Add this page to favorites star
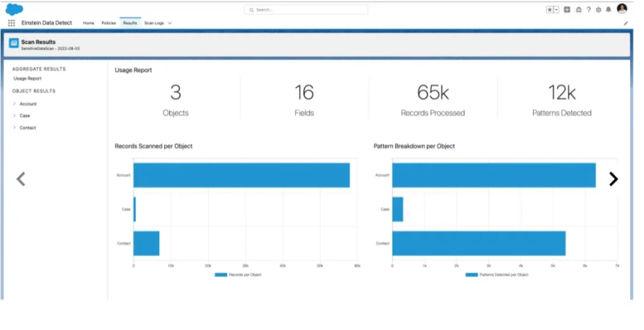The height and width of the screenshot is (330, 644). click(550, 10)
